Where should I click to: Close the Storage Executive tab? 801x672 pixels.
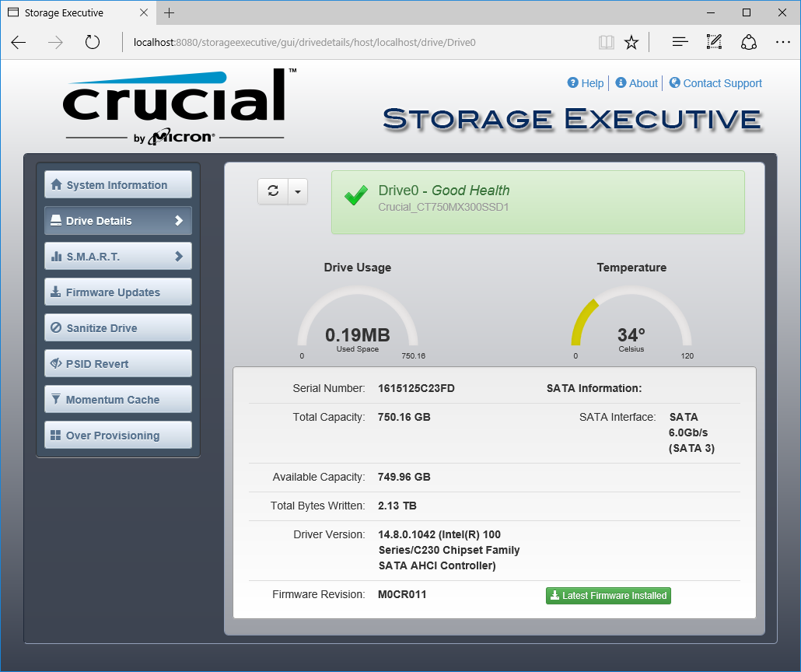(144, 12)
